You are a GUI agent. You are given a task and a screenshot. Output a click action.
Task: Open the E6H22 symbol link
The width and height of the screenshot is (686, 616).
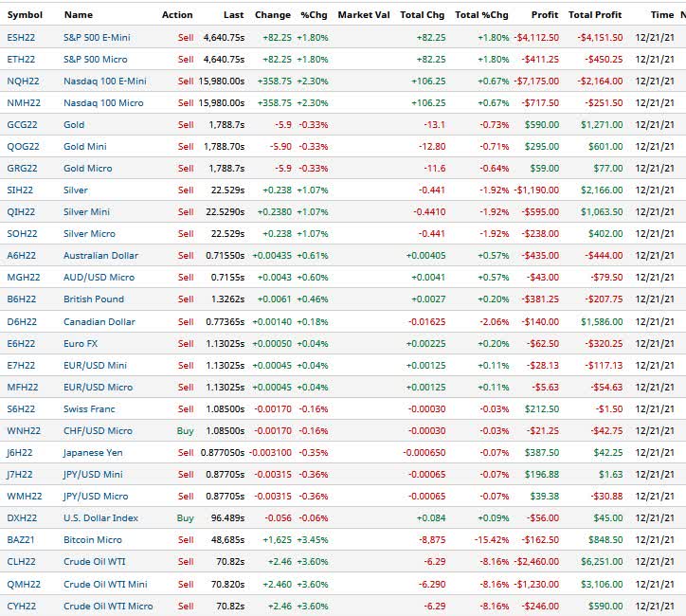click(x=22, y=344)
